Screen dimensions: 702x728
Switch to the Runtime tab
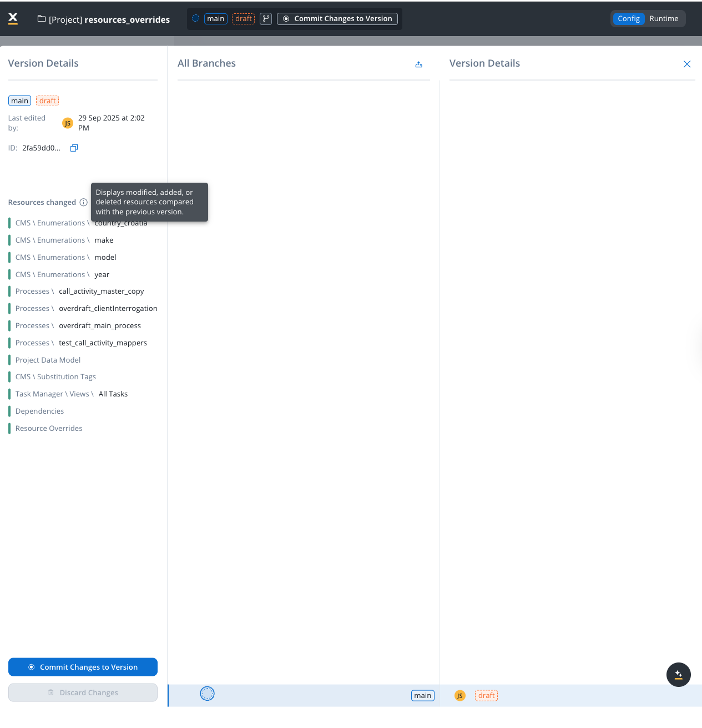[664, 18]
